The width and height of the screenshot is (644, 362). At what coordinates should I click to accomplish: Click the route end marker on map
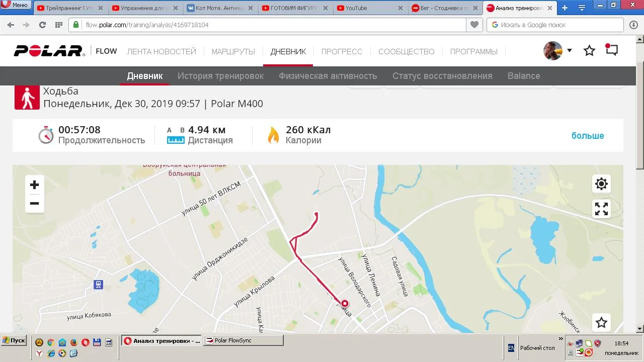345,303
